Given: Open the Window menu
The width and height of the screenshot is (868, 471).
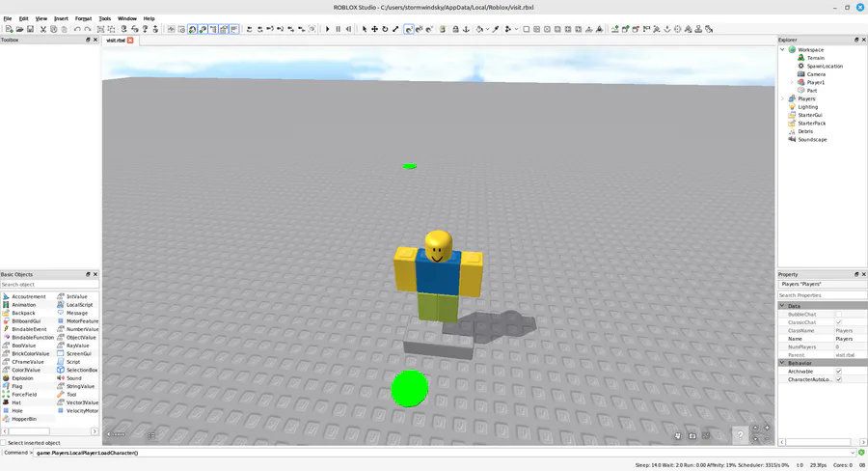Looking at the screenshot, I should coord(126,18).
